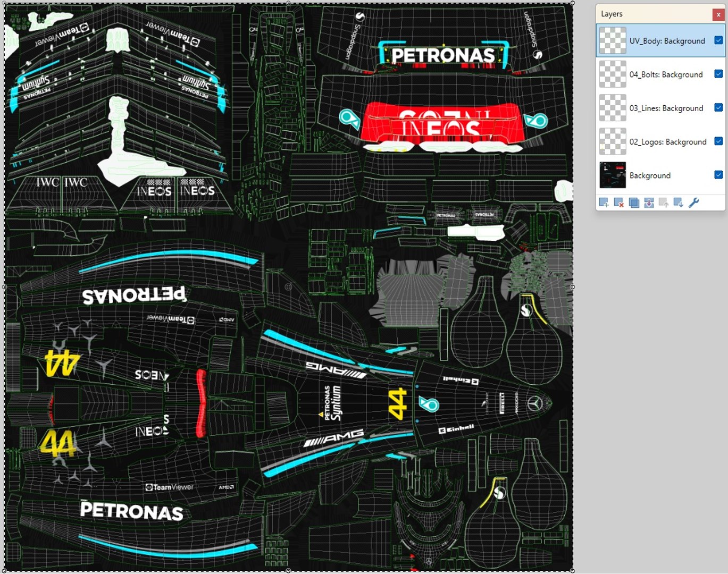Hide the bottom Background layer
The height and width of the screenshot is (574, 728).
tap(718, 174)
